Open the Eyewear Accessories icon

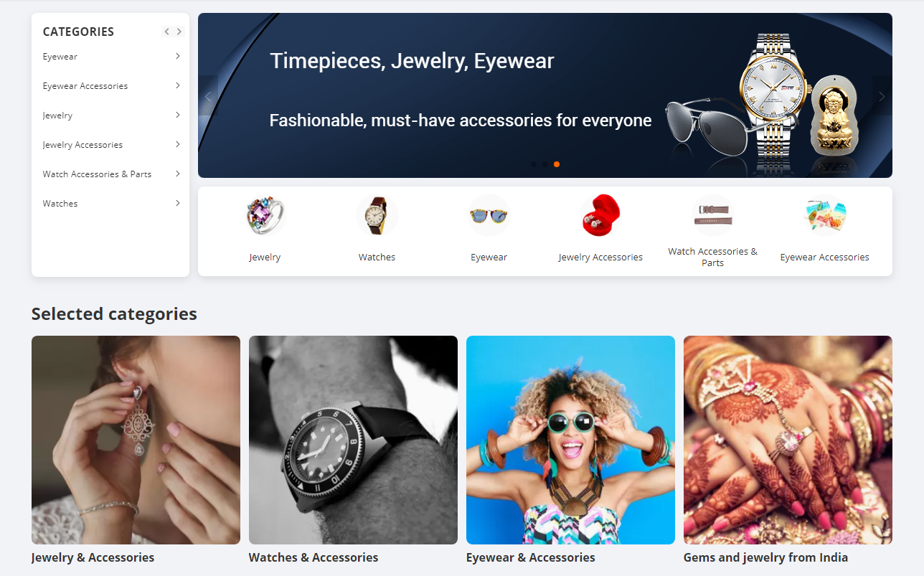tap(824, 215)
